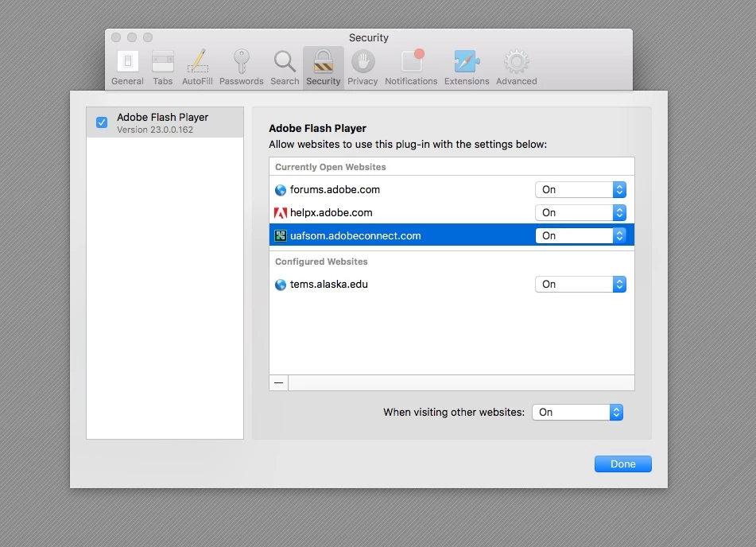Select the uafsom.adobeconnect.com row
Viewport: 756px width, 547px height.
point(452,235)
